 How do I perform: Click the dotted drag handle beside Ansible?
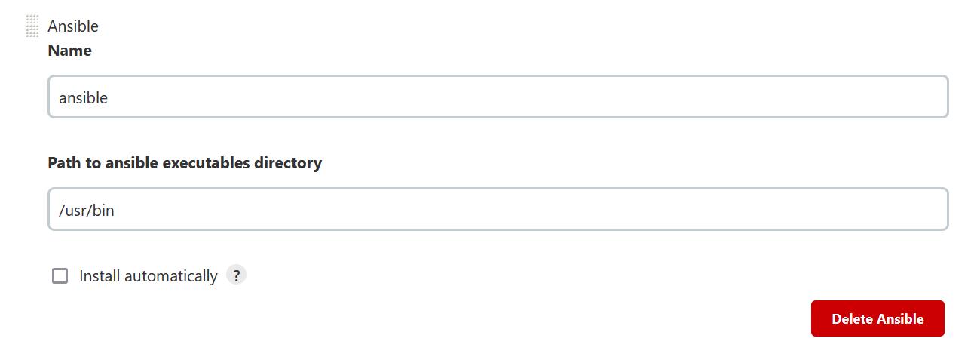point(32,26)
